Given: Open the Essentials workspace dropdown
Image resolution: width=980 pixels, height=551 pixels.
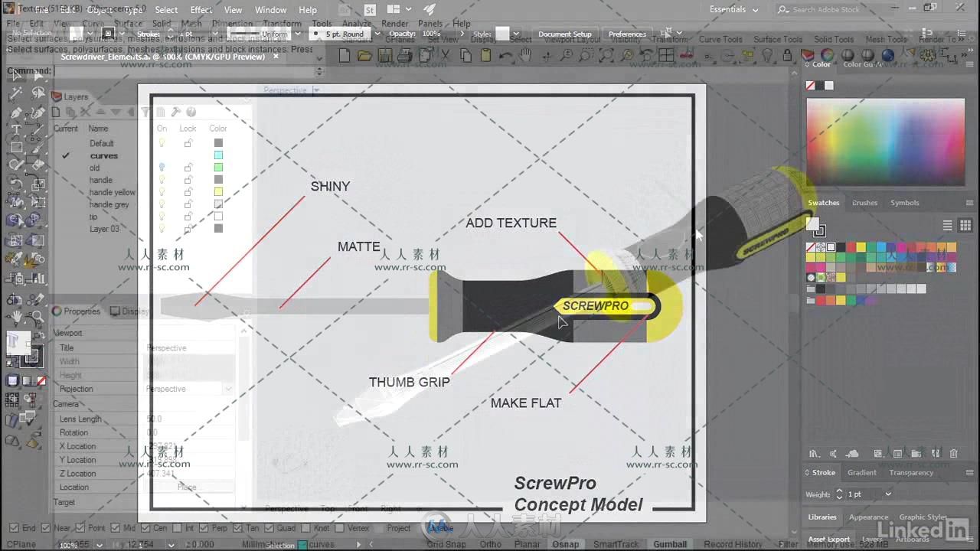Looking at the screenshot, I should [734, 10].
